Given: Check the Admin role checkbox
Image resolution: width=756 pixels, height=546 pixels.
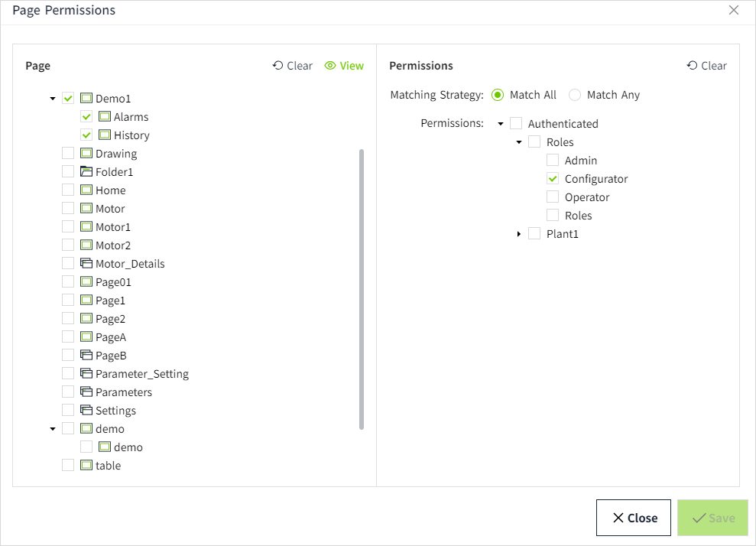Looking at the screenshot, I should [553, 161].
